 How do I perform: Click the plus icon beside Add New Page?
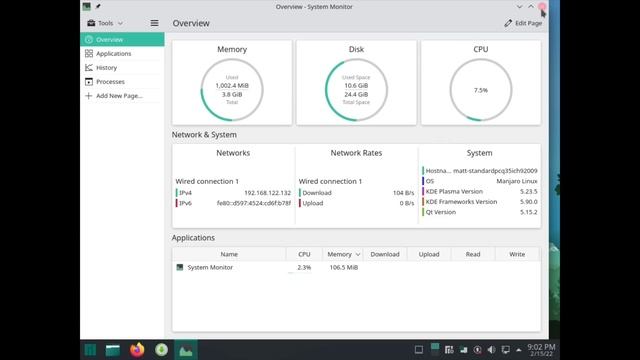pos(89,96)
